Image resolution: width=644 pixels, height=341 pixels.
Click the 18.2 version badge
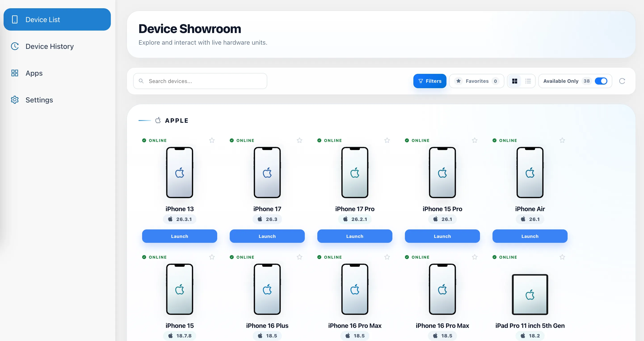[530, 336]
